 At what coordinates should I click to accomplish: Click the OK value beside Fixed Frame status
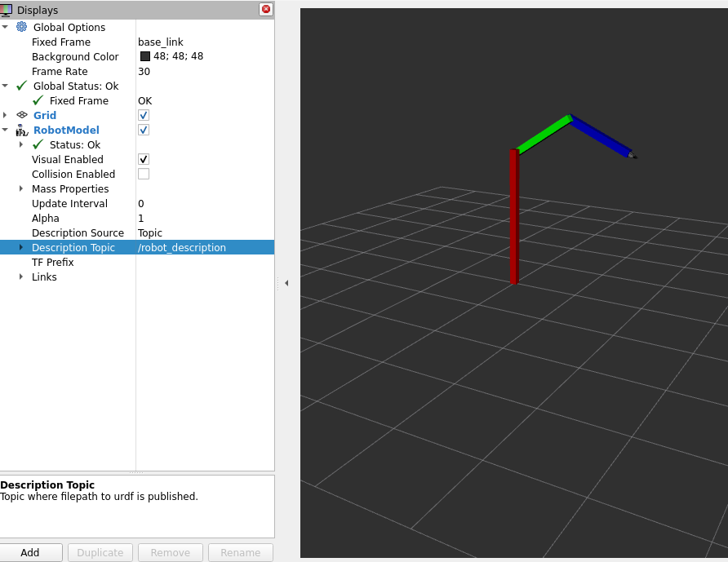point(144,100)
